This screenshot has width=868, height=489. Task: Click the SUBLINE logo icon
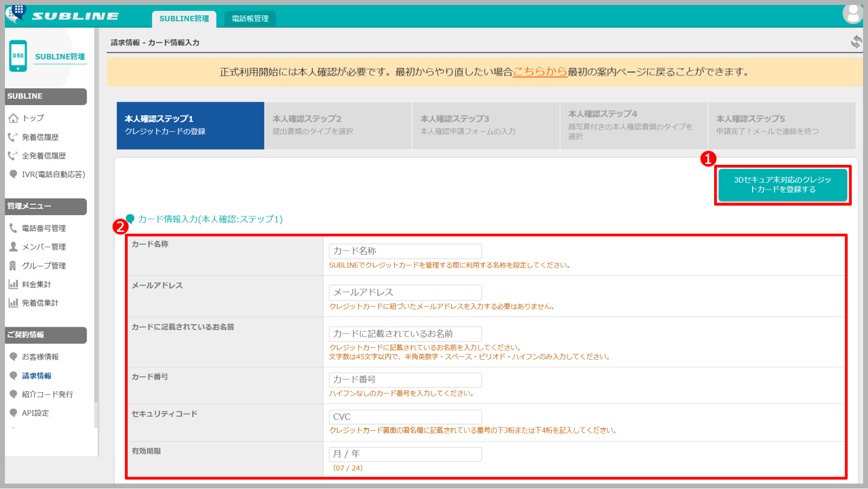pyautogui.click(x=16, y=14)
